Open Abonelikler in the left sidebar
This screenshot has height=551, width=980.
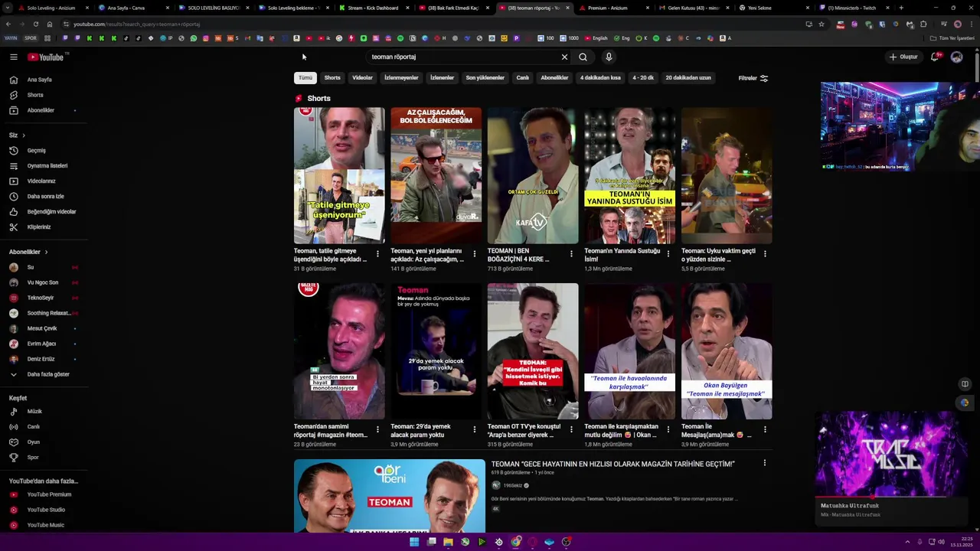pyautogui.click(x=41, y=110)
